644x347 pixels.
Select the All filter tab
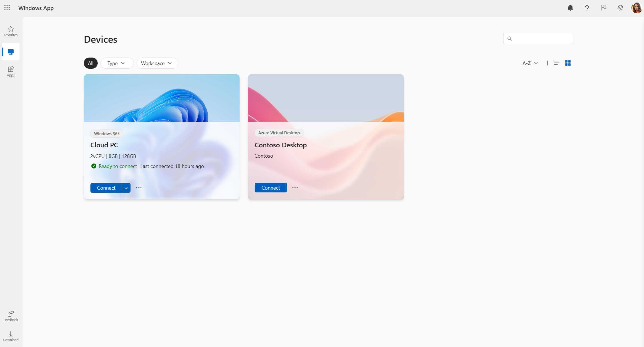tap(90, 63)
